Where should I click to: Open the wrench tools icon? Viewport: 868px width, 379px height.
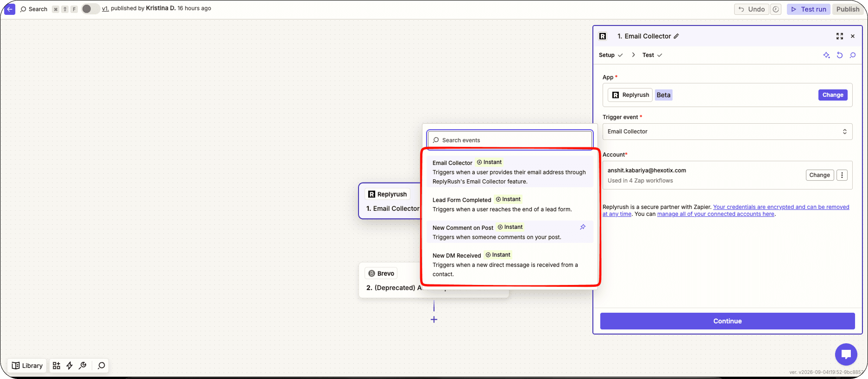coord(82,366)
